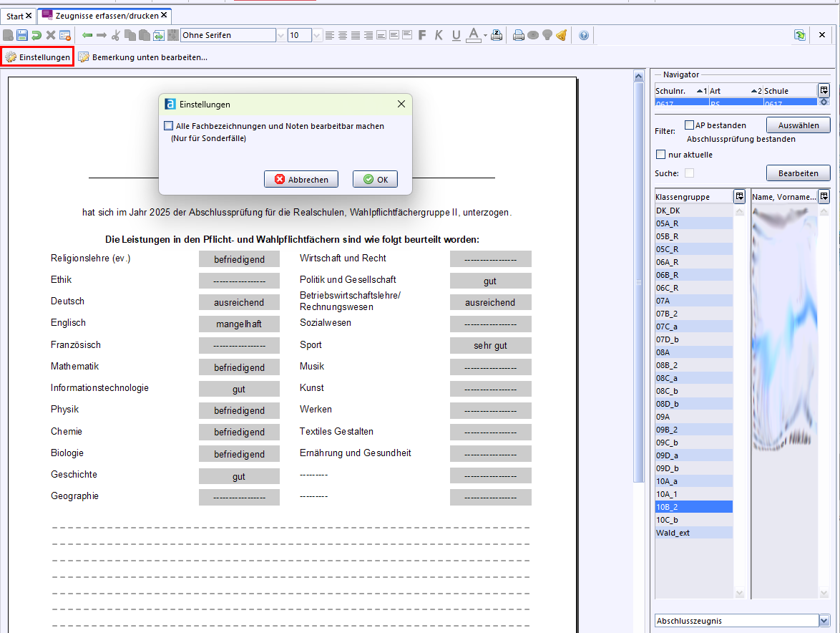840x633 pixels.
Task: Click the green refresh icon at top right
Action: point(799,35)
